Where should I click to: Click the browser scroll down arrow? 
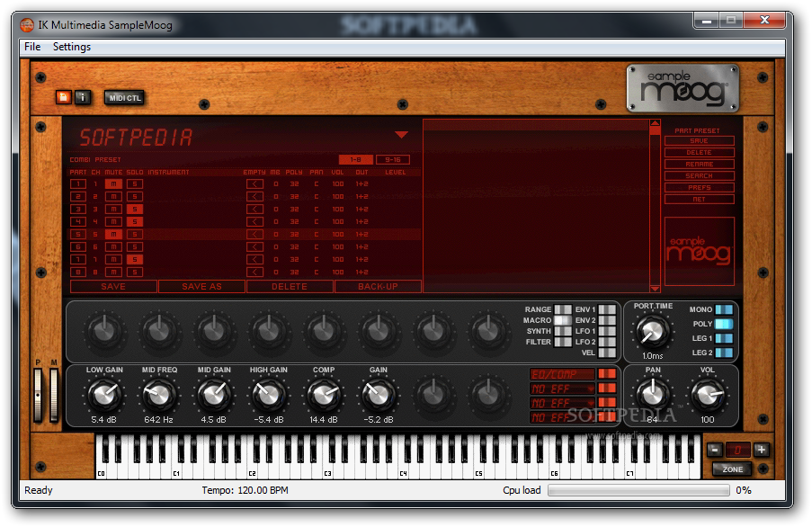(656, 289)
